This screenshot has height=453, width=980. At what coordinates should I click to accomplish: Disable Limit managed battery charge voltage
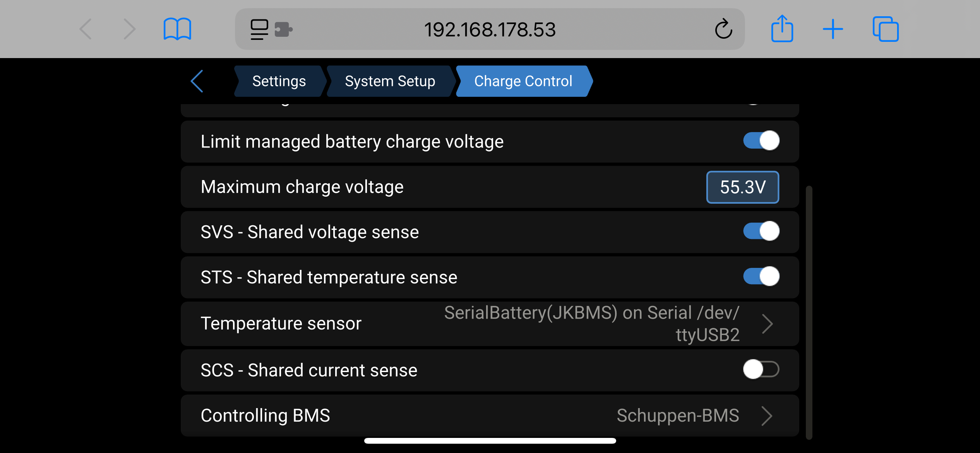pos(761,141)
